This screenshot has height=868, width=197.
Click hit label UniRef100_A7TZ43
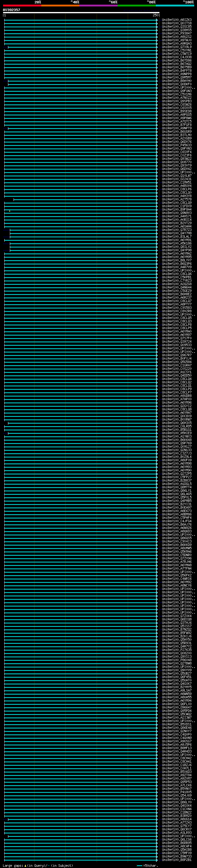coord(177,822)
